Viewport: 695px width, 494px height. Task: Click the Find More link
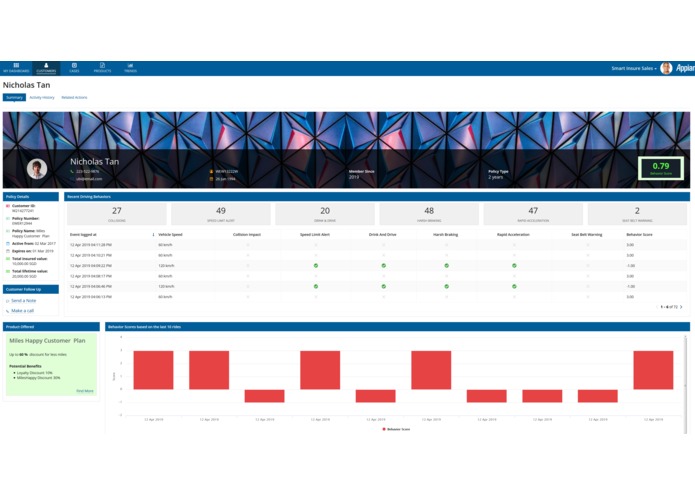click(85, 391)
